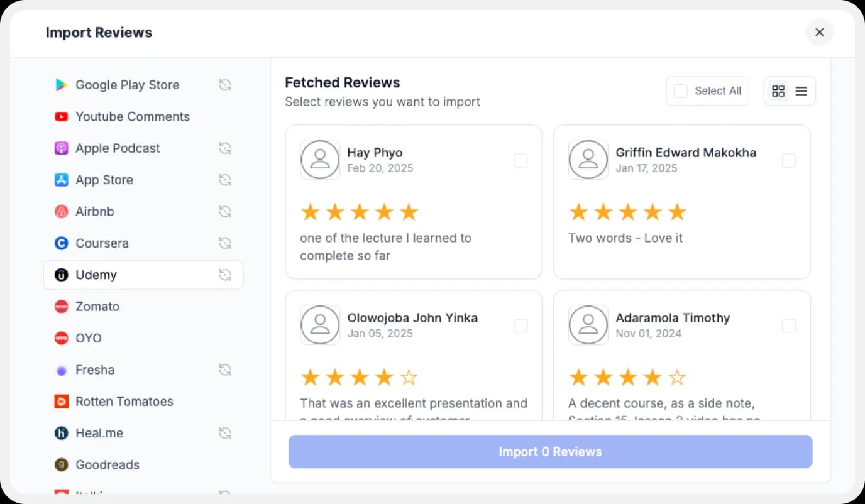Refresh the Heal.me source
The width and height of the screenshot is (865, 504).
click(225, 433)
